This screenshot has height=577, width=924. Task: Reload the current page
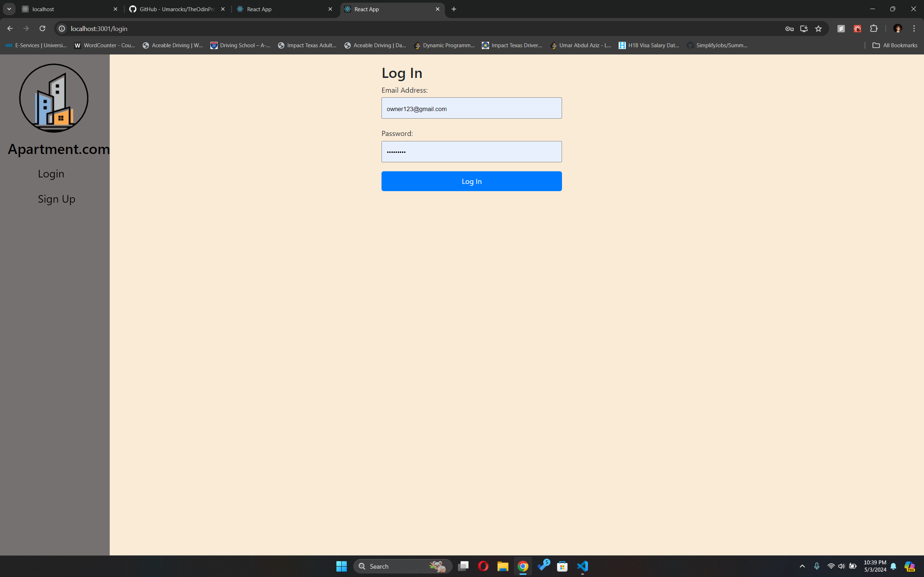pos(42,28)
